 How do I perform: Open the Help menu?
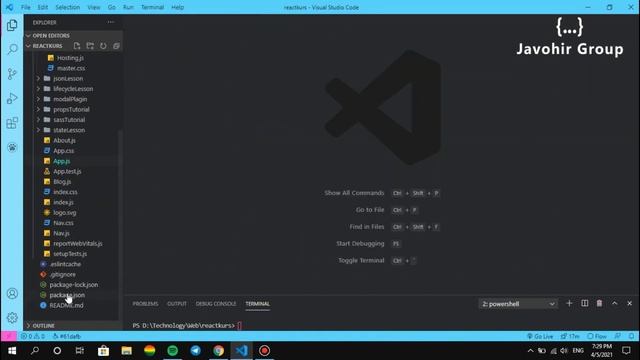click(x=177, y=7)
